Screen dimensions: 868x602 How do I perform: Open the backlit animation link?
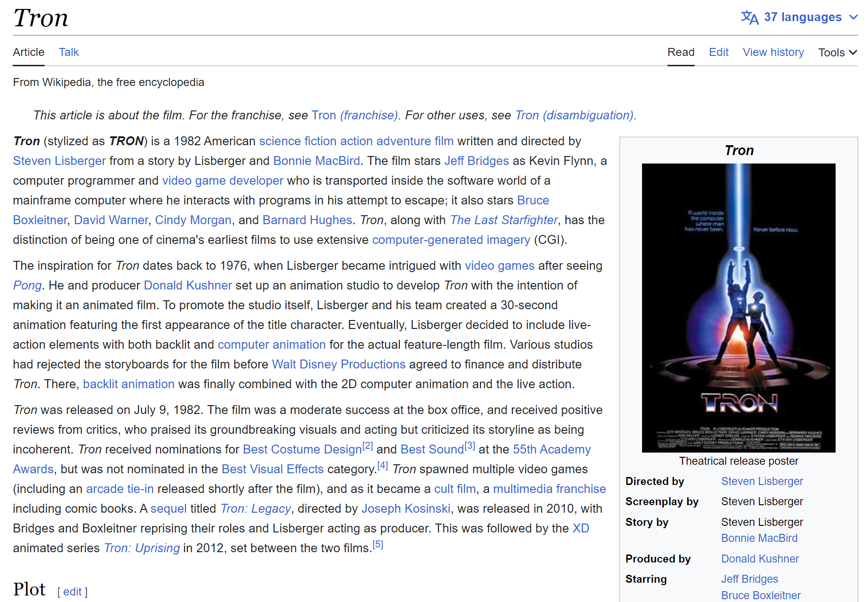click(129, 384)
